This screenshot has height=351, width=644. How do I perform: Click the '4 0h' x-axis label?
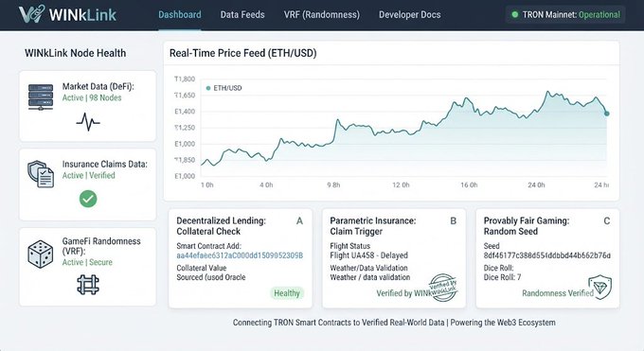coord(266,185)
